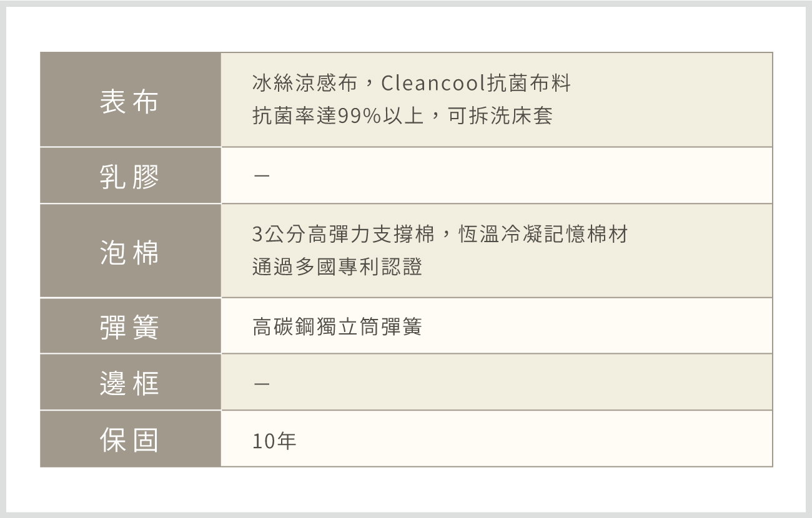Click the 冰絲涼感布 Cleancool text line

point(412,83)
